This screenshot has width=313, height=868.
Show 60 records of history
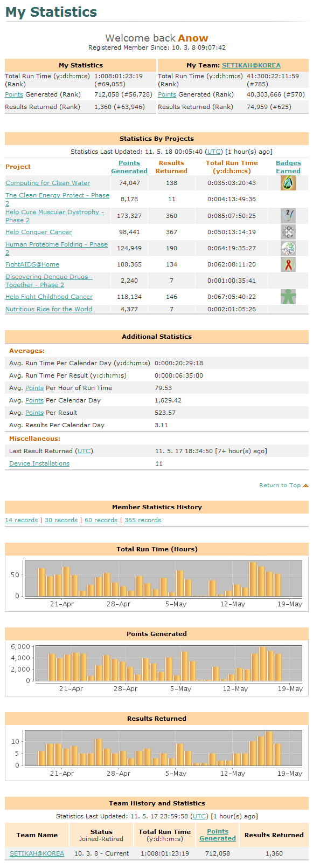coord(101,520)
